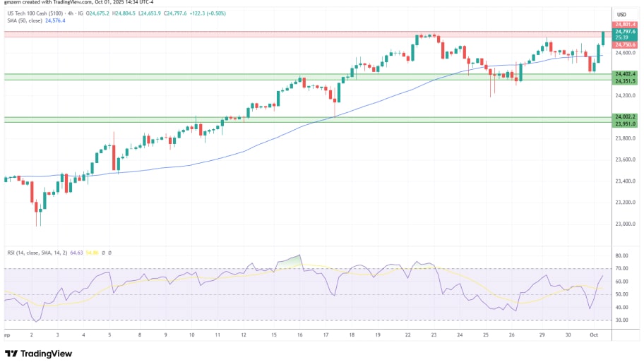Click the TradingView logo icon
Screen dimensions: 644x362
(11, 353)
